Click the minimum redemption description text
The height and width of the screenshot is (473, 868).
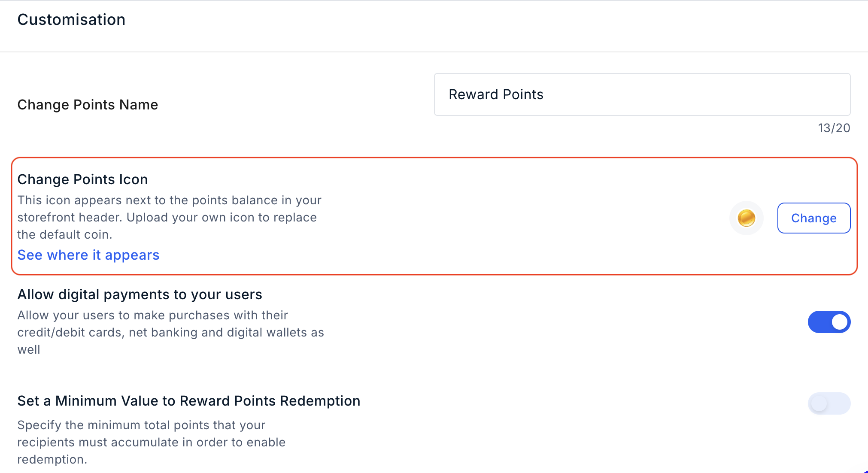(151, 442)
